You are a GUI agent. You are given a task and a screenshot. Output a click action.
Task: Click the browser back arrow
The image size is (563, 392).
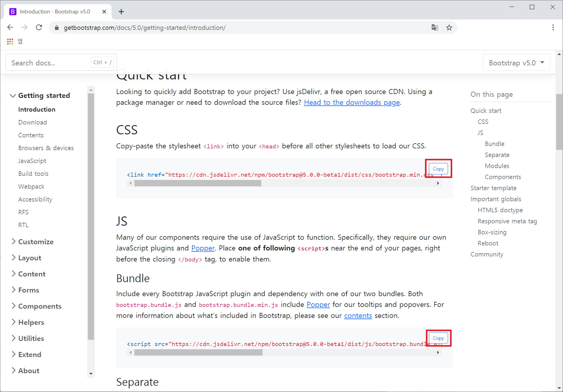pos(10,27)
